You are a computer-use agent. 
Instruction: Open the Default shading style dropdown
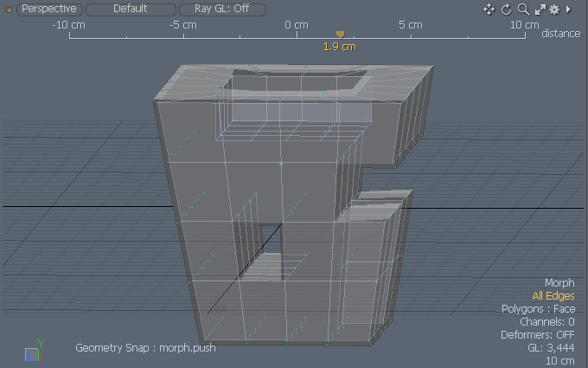point(131,9)
